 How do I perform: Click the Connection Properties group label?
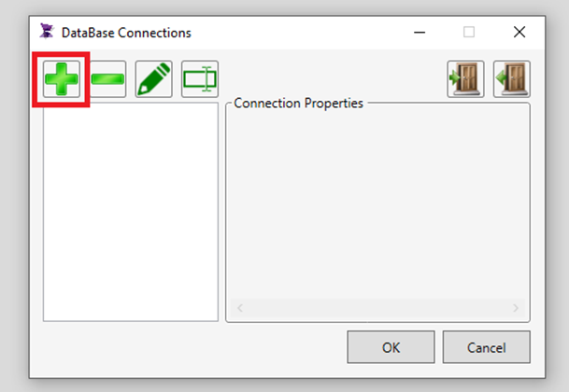298,104
